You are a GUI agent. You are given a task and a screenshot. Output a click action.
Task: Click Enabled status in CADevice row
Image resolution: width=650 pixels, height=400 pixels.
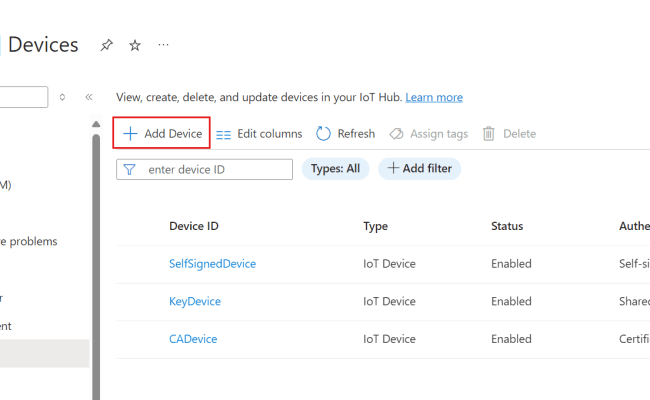[x=511, y=339]
